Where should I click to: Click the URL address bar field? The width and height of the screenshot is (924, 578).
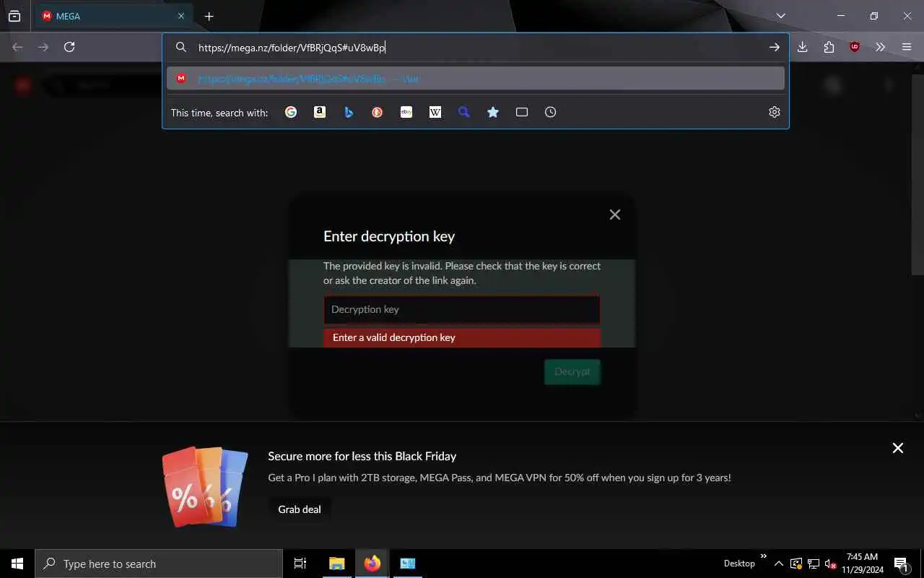(476, 47)
